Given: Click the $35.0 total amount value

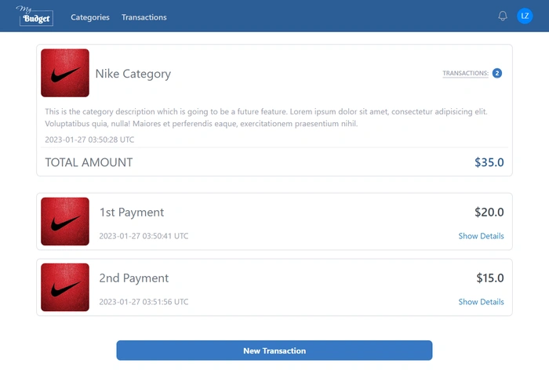Looking at the screenshot, I should [x=489, y=162].
